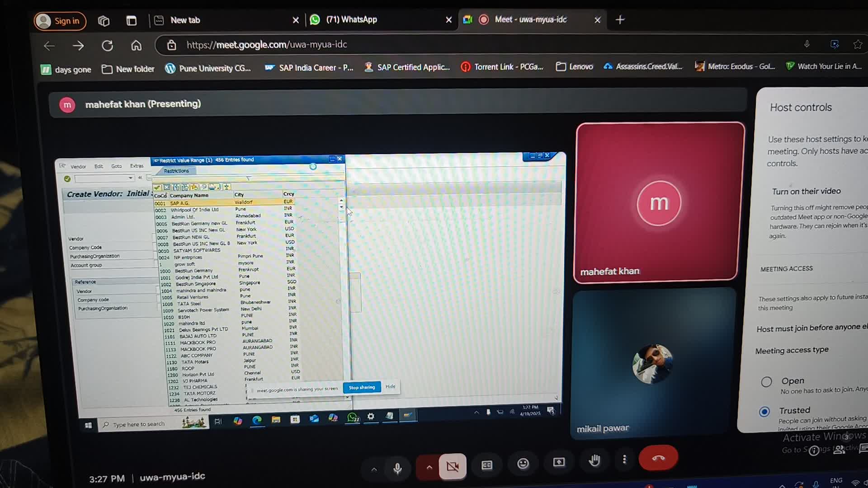
Task: Open the SAP India Career bookmark
Action: click(x=309, y=68)
